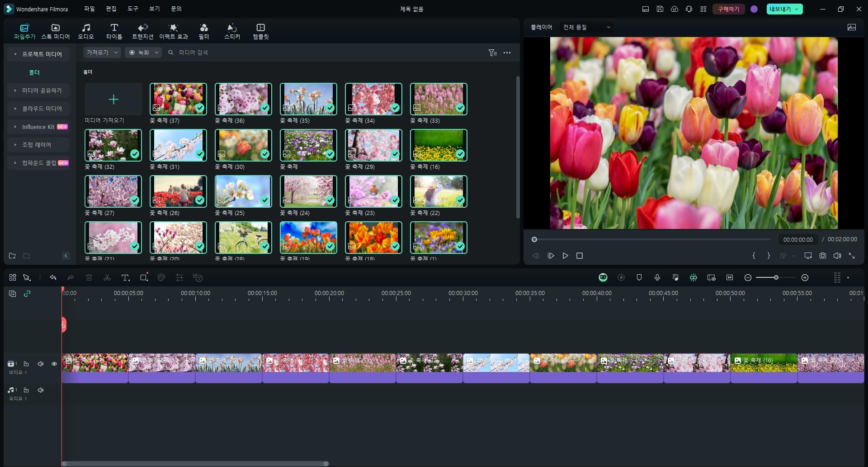
Task: Click the voiceover microphone icon
Action: 657,277
